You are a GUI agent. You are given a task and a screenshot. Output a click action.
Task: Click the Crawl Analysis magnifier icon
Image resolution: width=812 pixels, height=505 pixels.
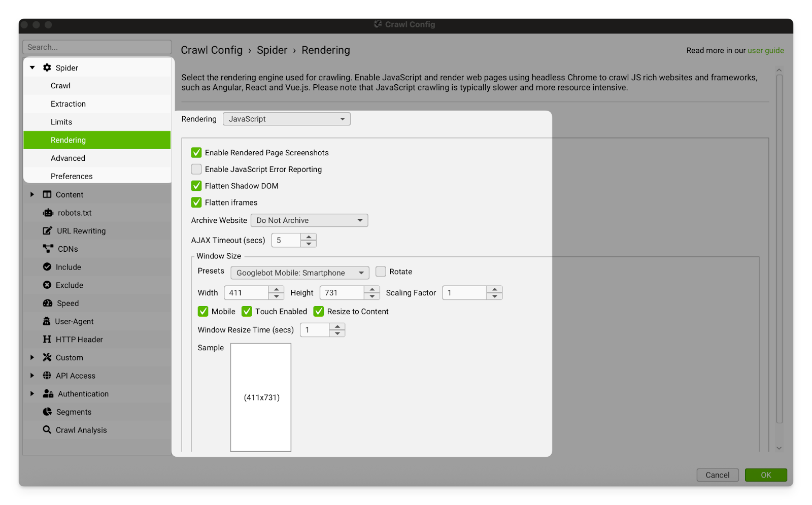(47, 430)
